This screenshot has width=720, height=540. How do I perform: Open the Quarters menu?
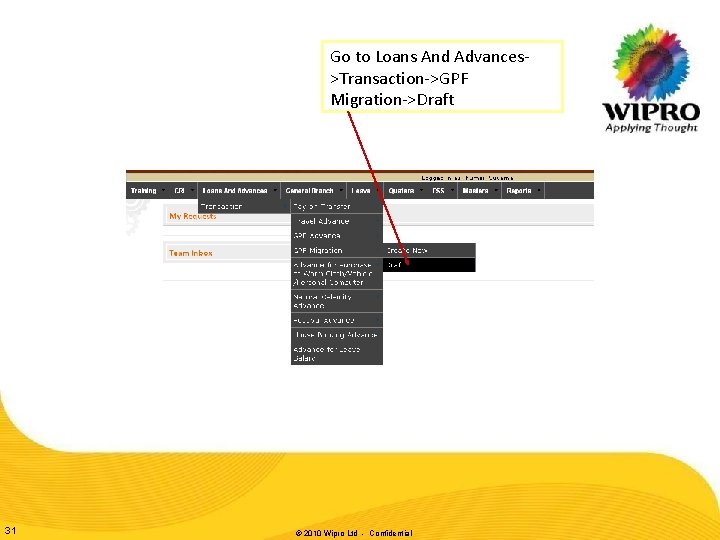401,191
